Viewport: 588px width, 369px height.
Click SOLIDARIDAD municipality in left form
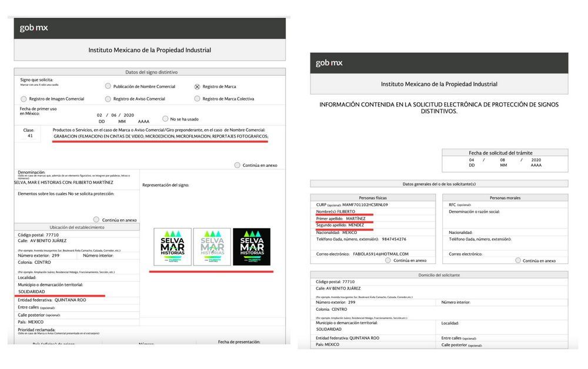tap(32, 291)
